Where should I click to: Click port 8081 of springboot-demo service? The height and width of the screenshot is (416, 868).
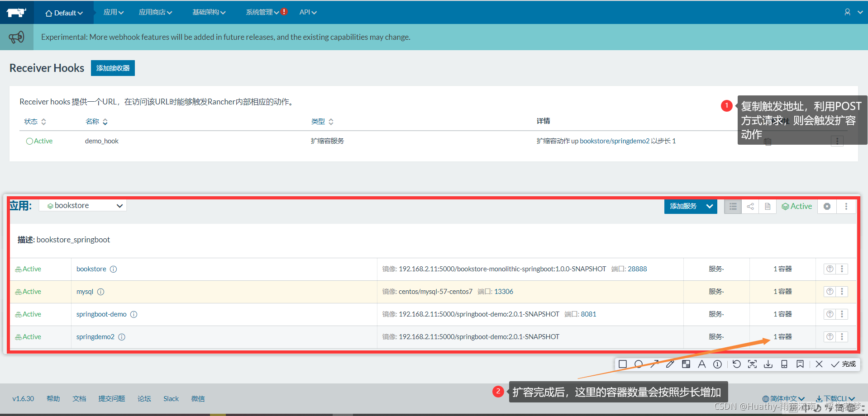tap(589, 314)
